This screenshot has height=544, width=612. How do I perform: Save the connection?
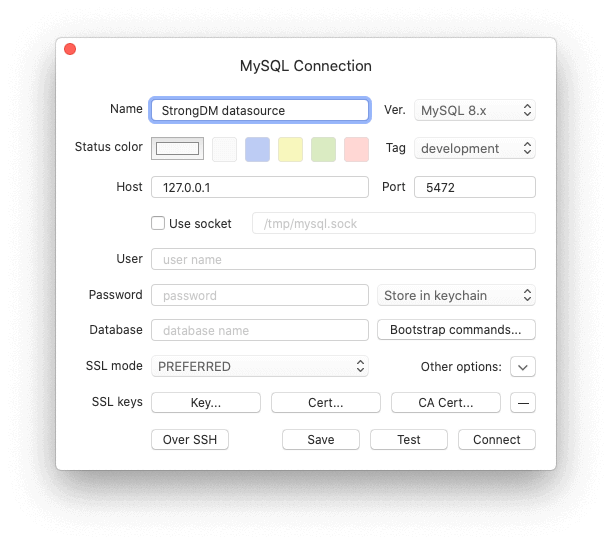321,439
